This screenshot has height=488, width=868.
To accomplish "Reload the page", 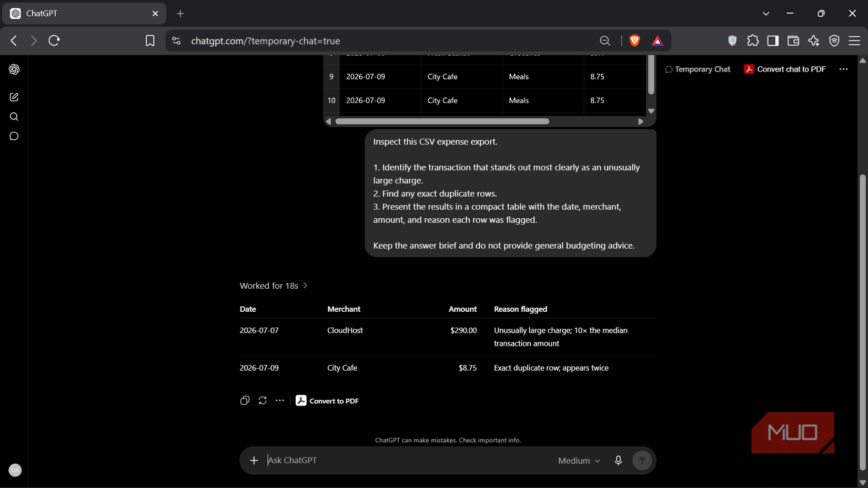I will click(x=54, y=40).
